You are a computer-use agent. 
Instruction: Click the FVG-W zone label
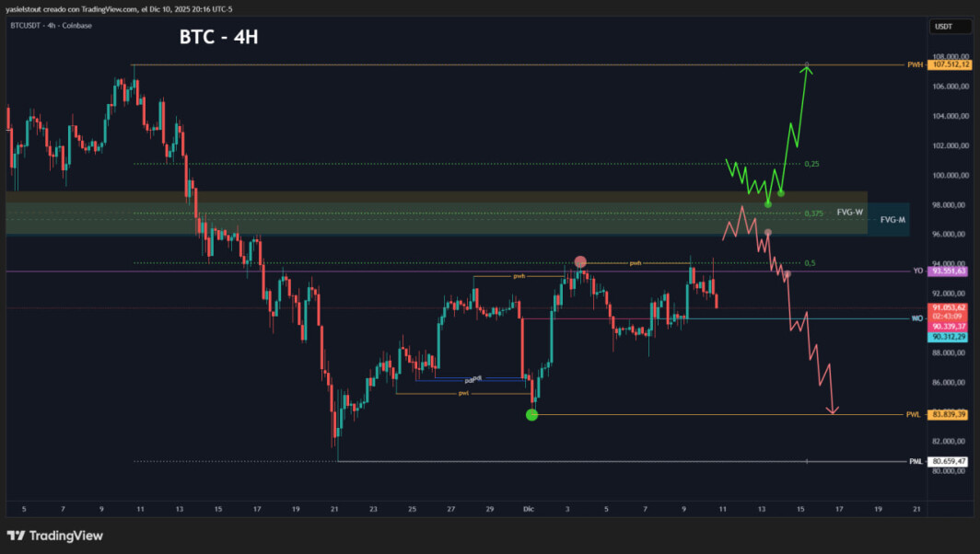pyautogui.click(x=850, y=213)
